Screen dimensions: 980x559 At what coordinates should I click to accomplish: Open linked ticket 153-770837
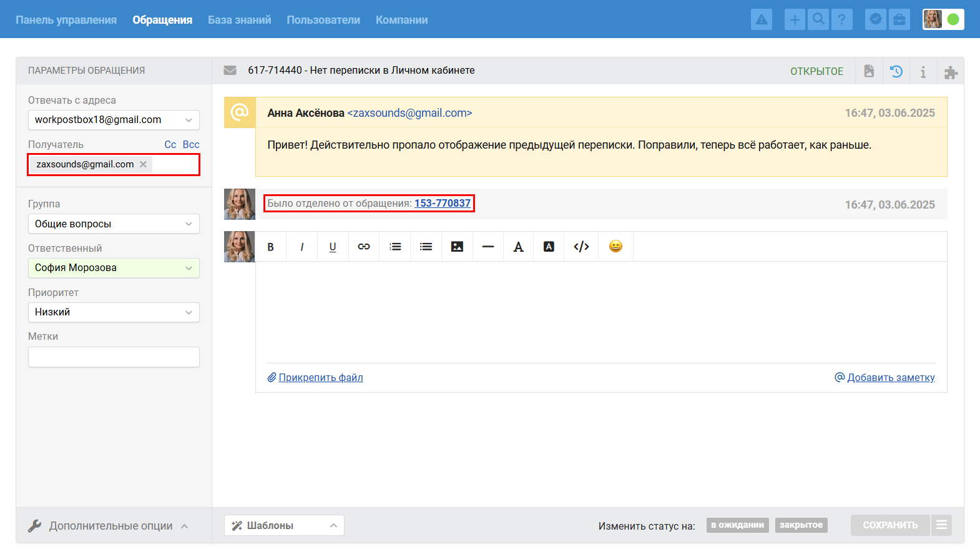click(442, 203)
